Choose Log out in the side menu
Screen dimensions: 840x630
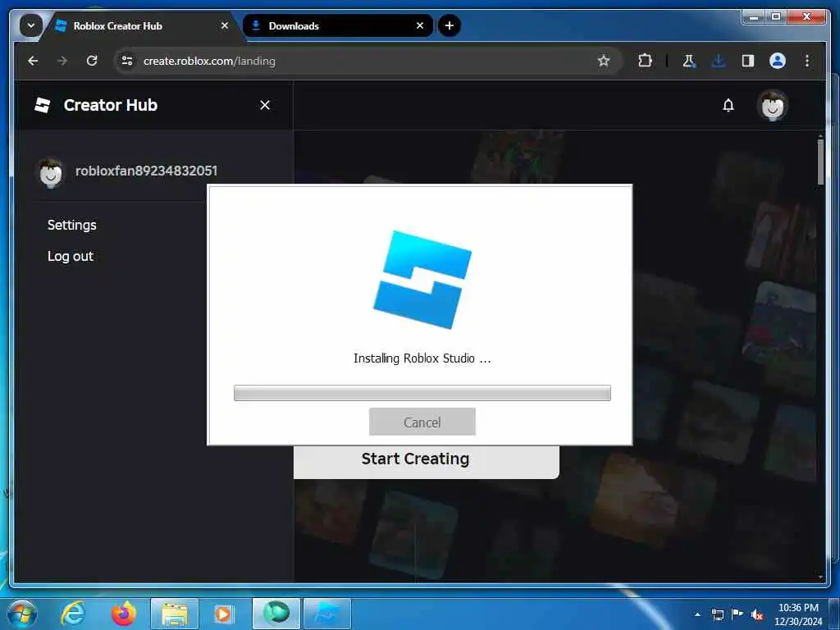71,257
